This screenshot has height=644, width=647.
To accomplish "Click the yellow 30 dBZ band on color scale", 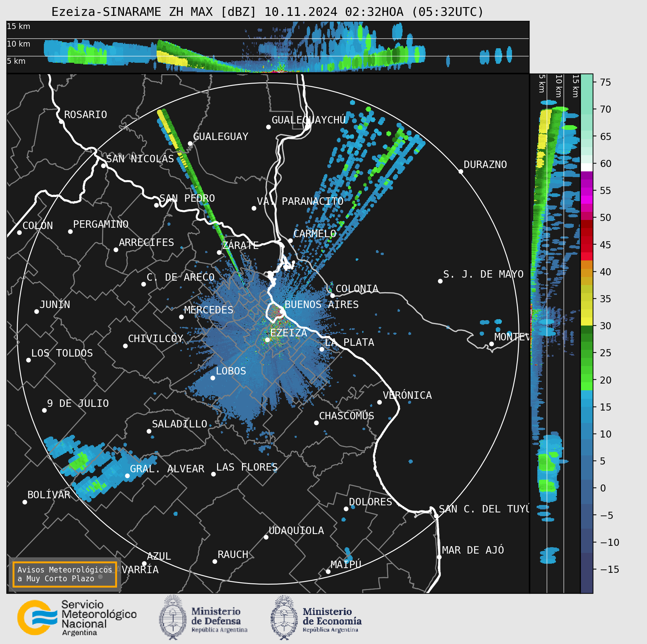I will 587,321.
